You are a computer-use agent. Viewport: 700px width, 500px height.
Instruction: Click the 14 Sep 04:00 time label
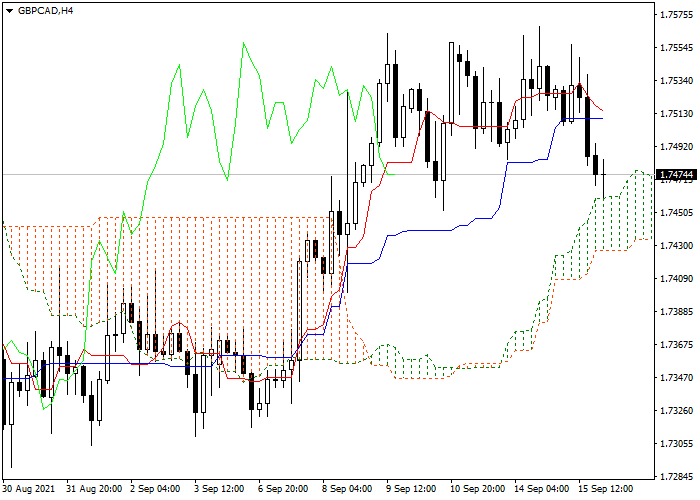coord(541,489)
